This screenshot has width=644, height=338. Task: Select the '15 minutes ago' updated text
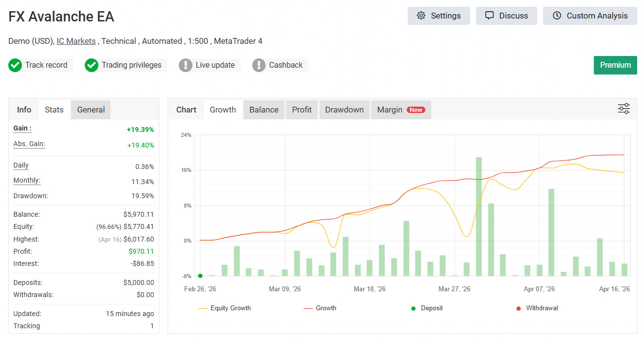coord(130,314)
